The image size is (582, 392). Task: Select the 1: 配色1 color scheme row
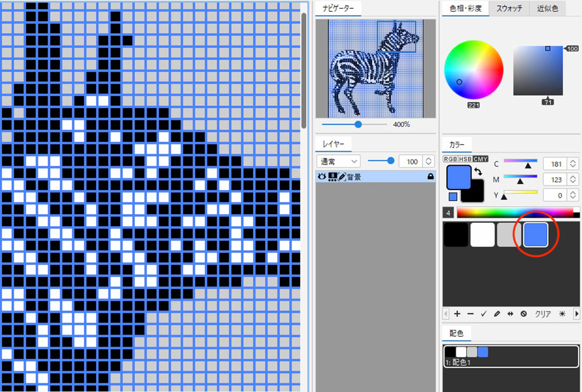tap(511, 357)
